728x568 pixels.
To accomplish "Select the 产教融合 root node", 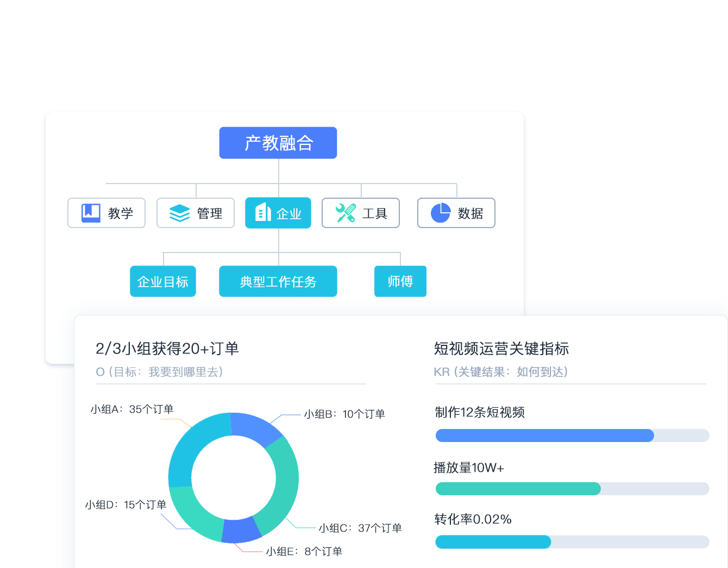I will [x=278, y=143].
